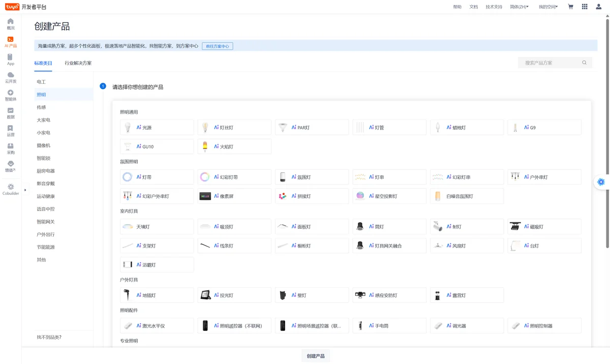This screenshot has height=364, width=610.
Task: Click the search magnifier icon
Action: point(585,63)
